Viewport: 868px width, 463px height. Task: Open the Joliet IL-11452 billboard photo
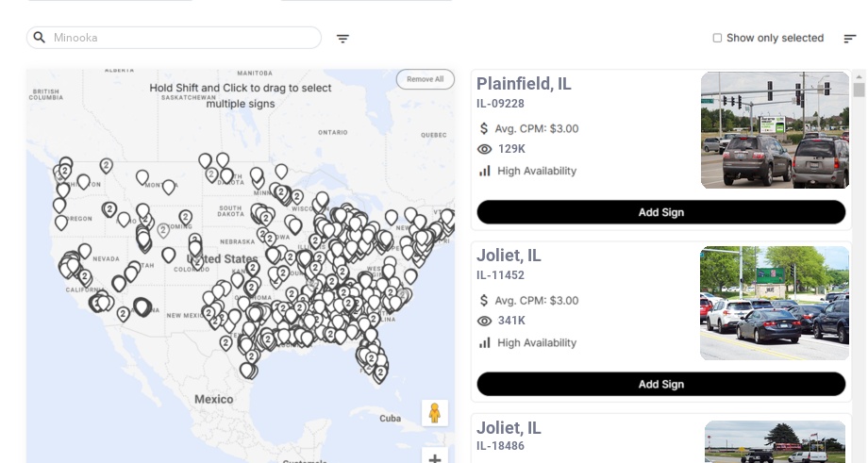coord(775,303)
